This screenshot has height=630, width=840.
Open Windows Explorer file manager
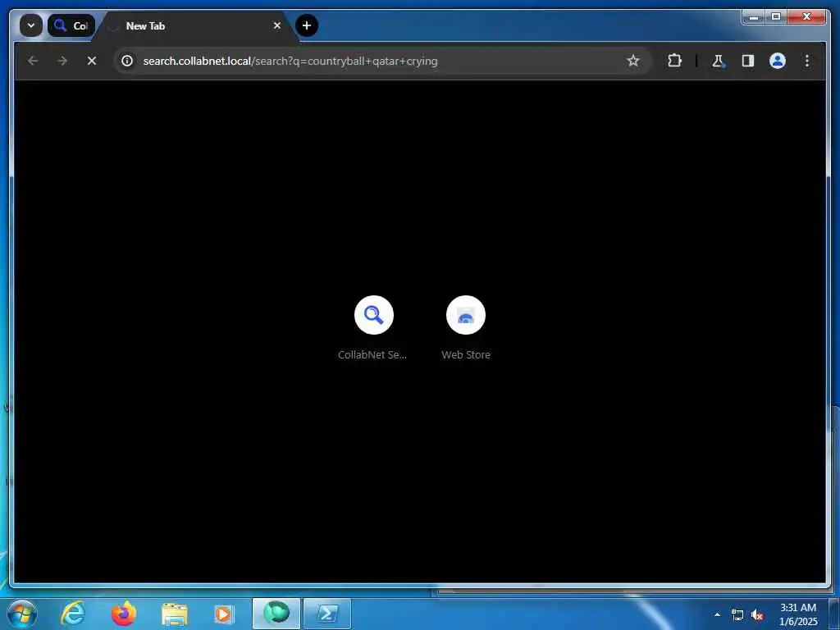pos(174,614)
